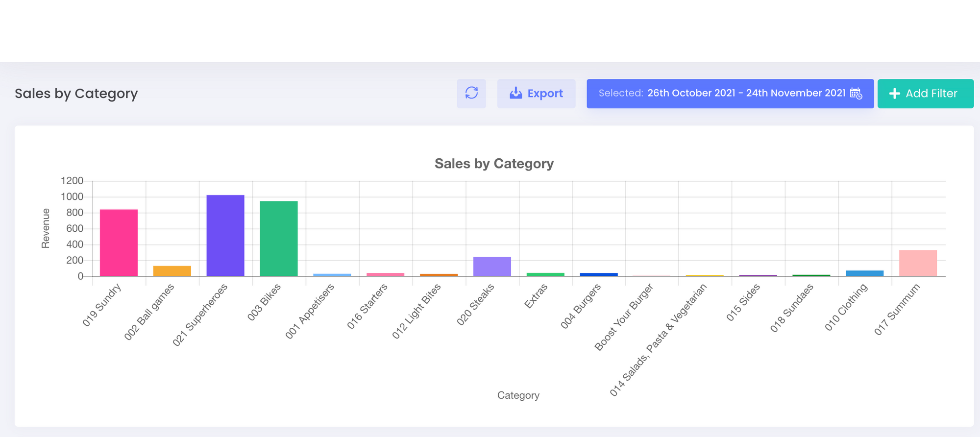Add a filter to the report
This screenshot has width=980, height=437.
click(925, 93)
